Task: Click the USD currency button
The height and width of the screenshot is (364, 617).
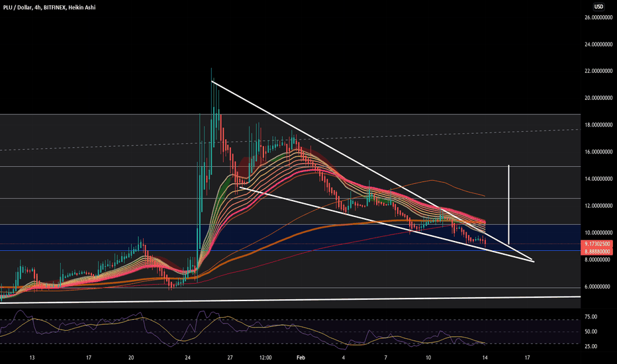Action: click(x=598, y=7)
